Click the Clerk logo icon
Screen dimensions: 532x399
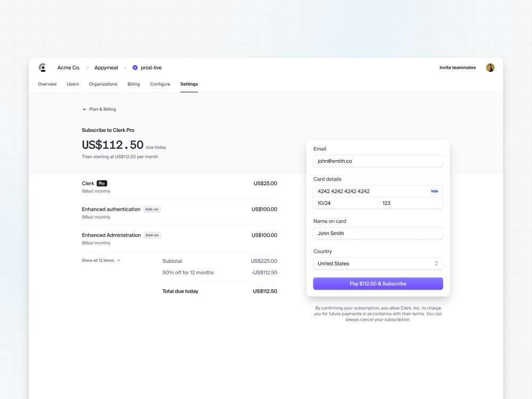43,68
